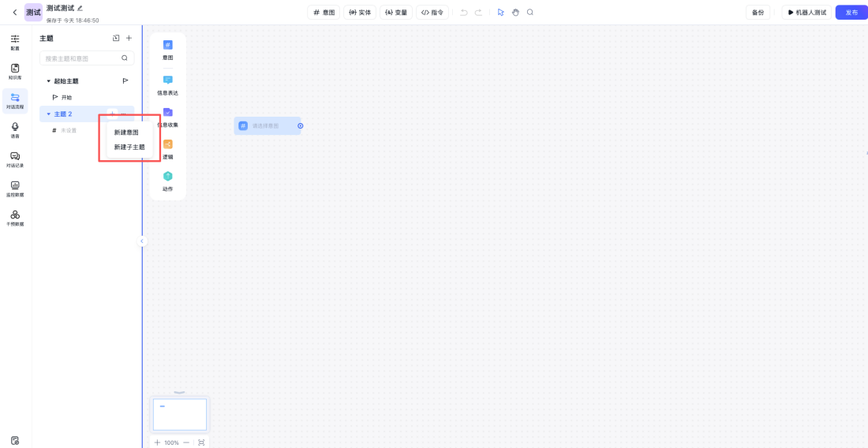Click the 搜索主题和意图 search field
The width and height of the screenshot is (868, 448).
pyautogui.click(x=81, y=58)
